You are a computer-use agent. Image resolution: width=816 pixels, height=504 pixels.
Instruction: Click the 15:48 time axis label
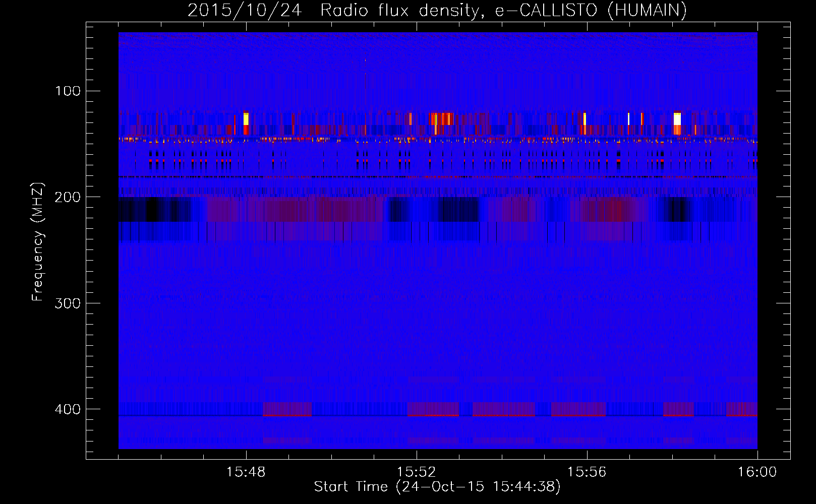click(x=246, y=472)
